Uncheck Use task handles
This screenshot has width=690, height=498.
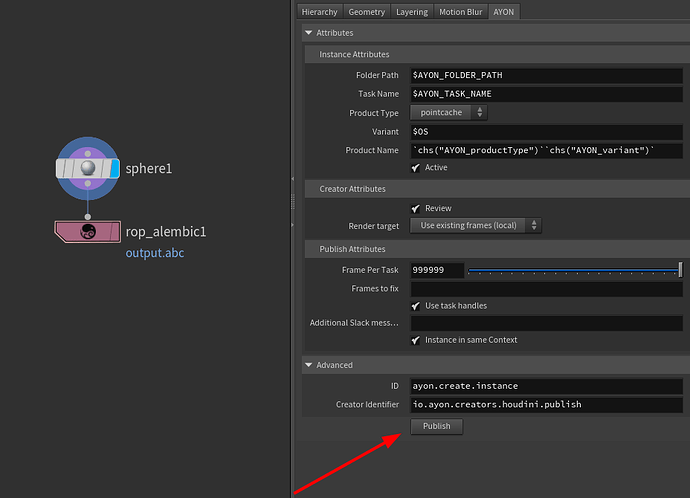416,305
